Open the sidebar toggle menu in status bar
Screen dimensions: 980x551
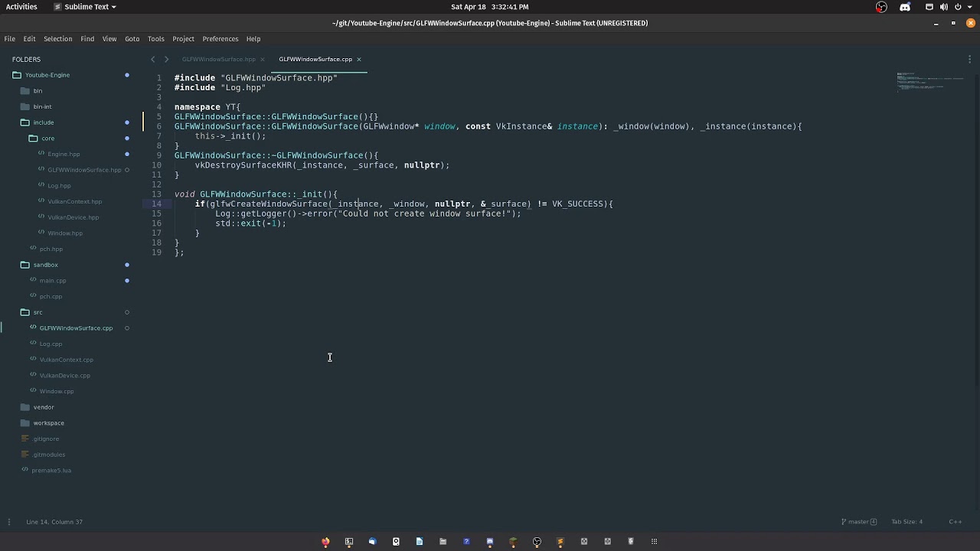coord(8,522)
